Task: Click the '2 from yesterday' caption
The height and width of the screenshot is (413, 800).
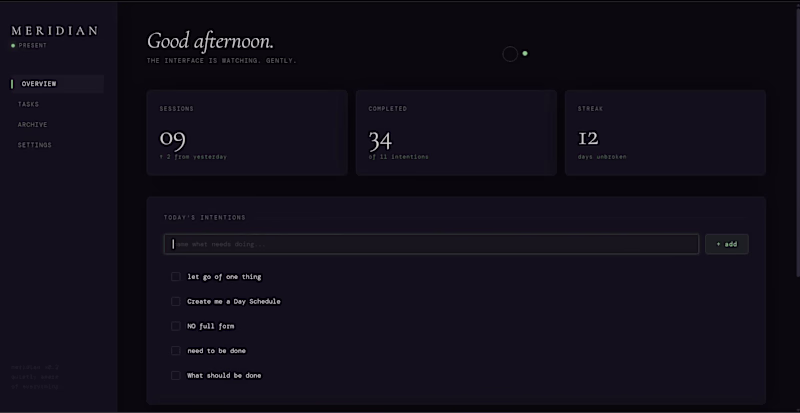Action: [x=193, y=157]
